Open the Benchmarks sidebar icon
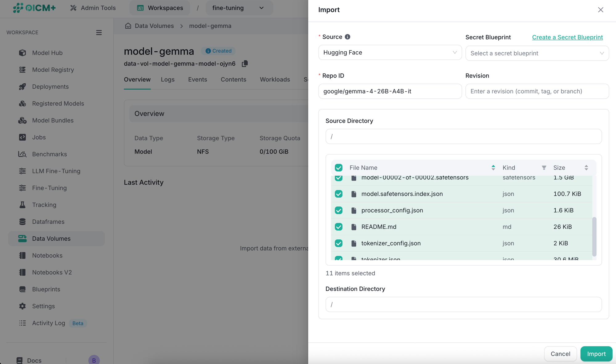Viewport: 616px width, 364px height. point(22,154)
